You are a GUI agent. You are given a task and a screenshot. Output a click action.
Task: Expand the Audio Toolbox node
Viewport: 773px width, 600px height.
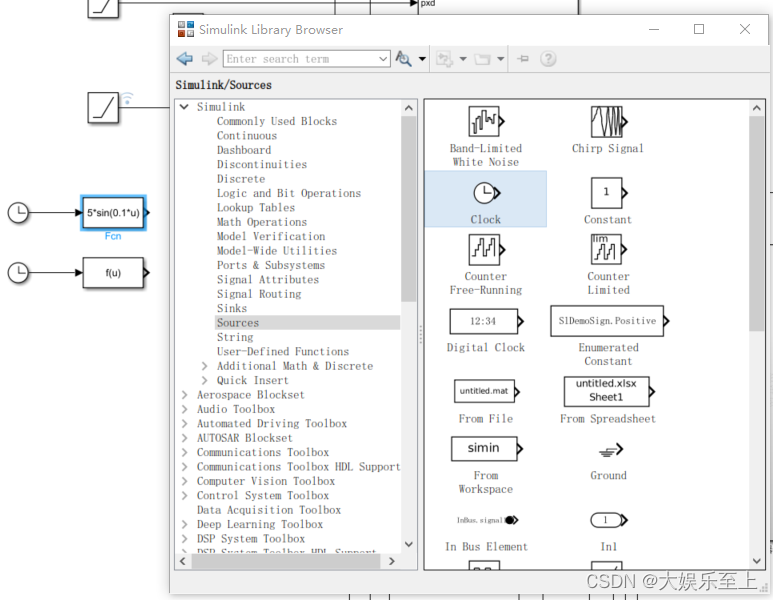pos(184,409)
